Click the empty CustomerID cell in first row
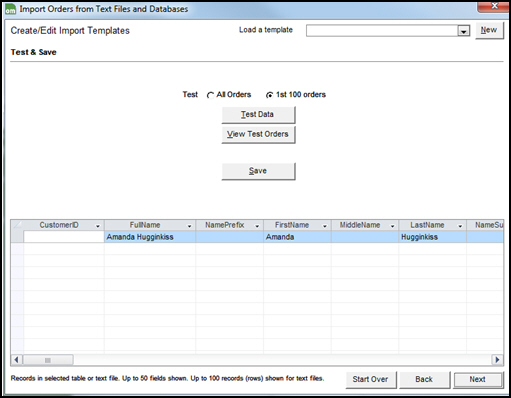The width and height of the screenshot is (511, 398). click(64, 237)
